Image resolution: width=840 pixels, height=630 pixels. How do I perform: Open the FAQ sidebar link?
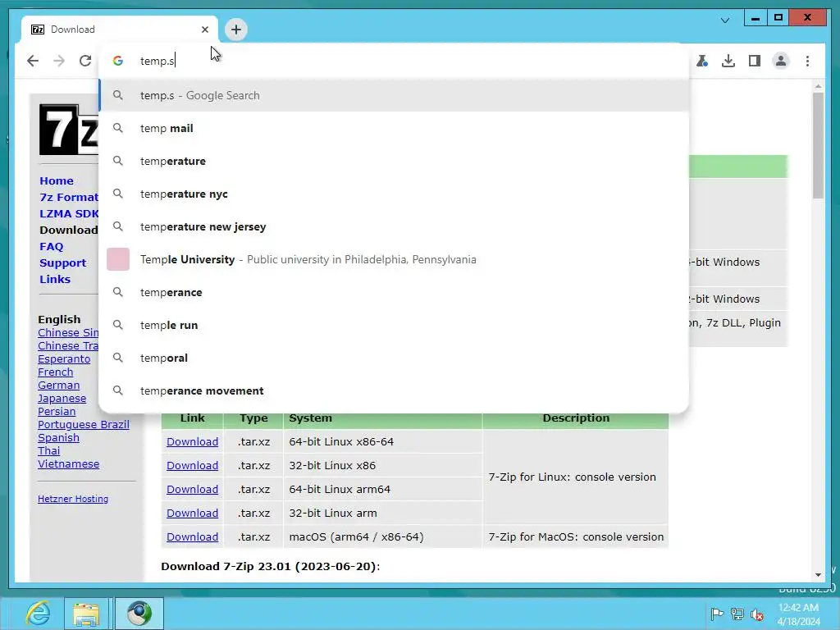click(52, 246)
